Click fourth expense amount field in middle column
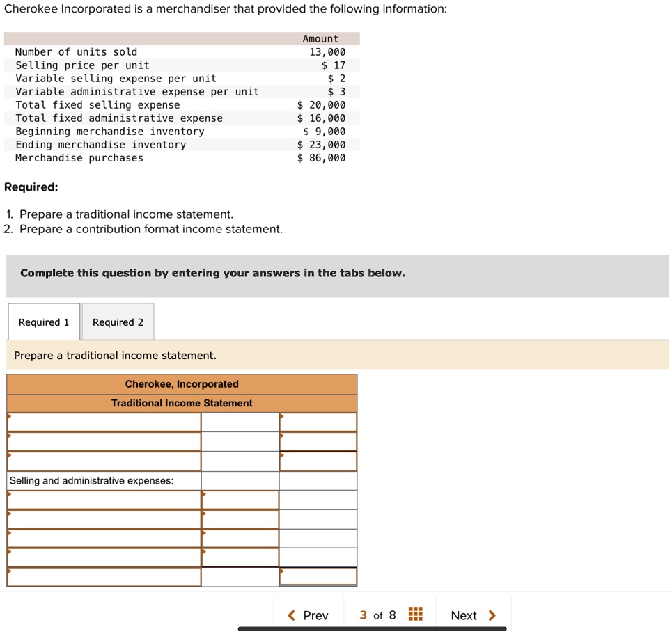This screenshot has width=672, height=634. (x=240, y=557)
